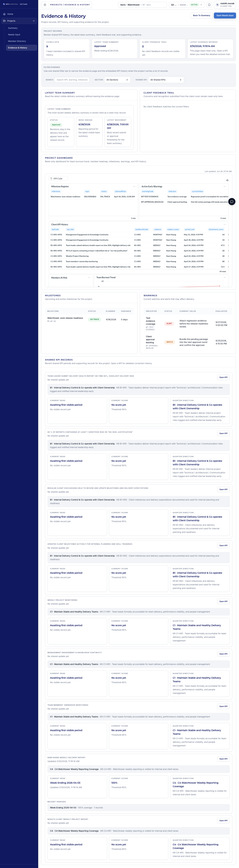Screen dimensions: 239x868
Task: Click the dashboard download cloud icon
Action: 227,180
